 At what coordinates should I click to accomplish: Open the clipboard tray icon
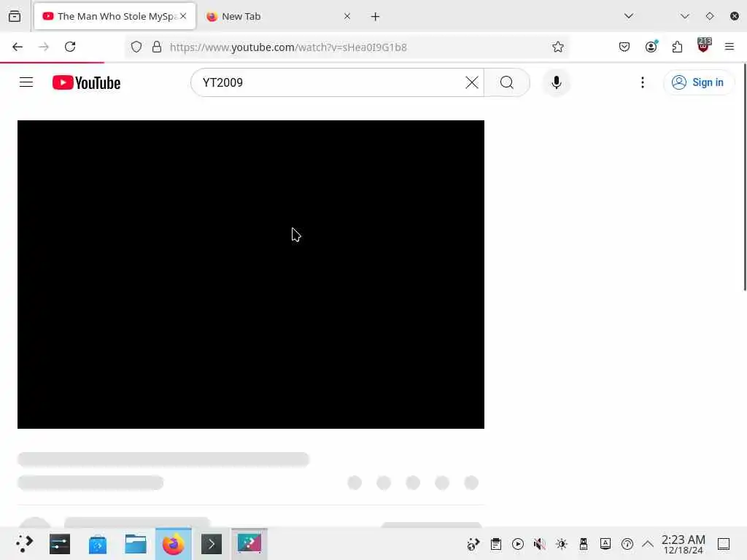point(496,544)
